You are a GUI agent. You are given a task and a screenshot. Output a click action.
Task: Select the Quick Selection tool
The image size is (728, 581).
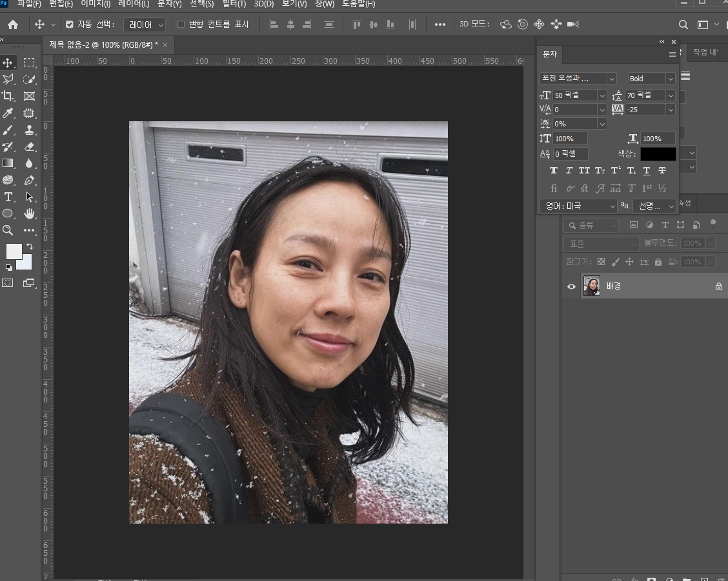tap(29, 79)
